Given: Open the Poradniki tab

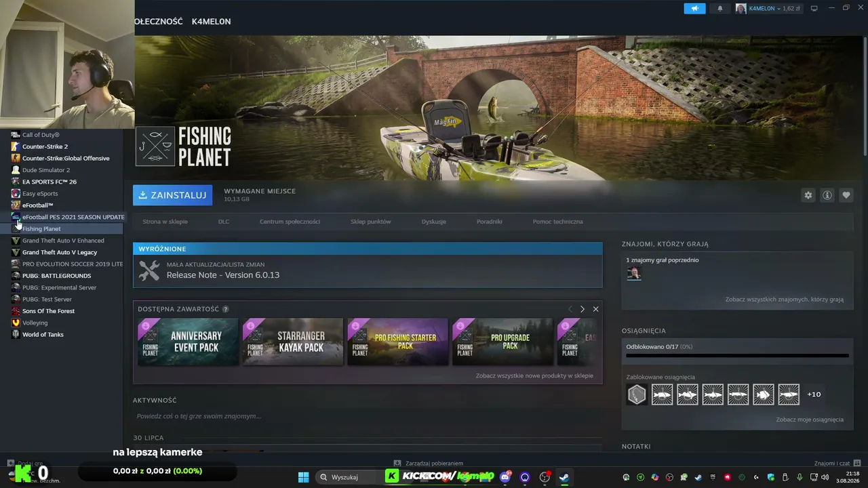Looking at the screenshot, I should point(490,222).
